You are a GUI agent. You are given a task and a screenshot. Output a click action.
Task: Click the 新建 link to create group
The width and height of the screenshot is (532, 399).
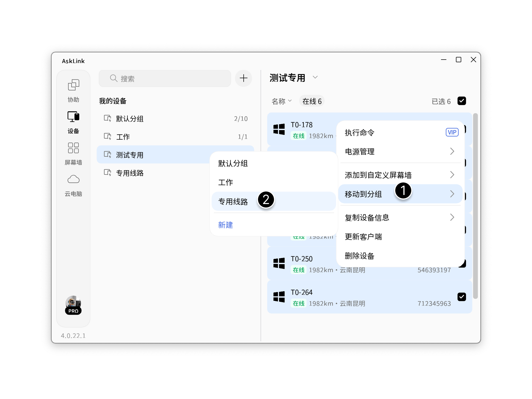(x=225, y=225)
